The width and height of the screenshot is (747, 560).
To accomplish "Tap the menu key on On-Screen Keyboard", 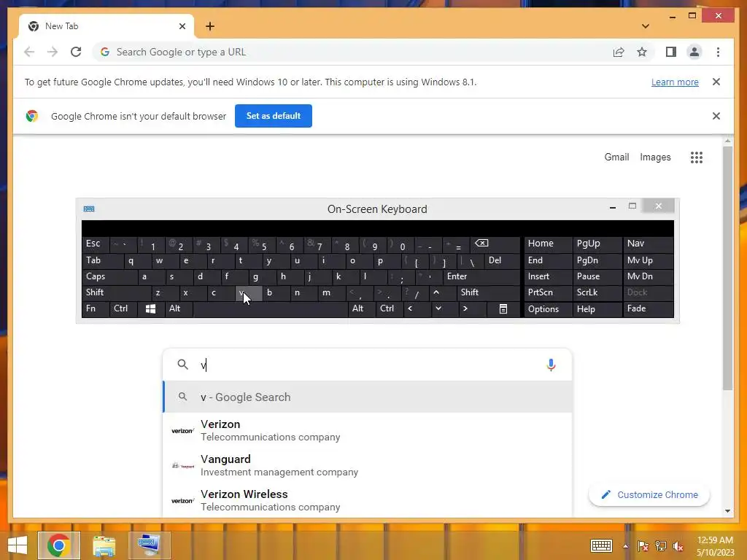I will click(x=503, y=308).
